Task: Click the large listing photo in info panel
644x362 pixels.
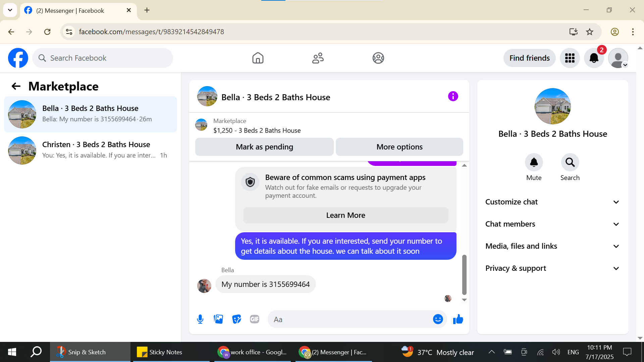Action: click(x=552, y=106)
